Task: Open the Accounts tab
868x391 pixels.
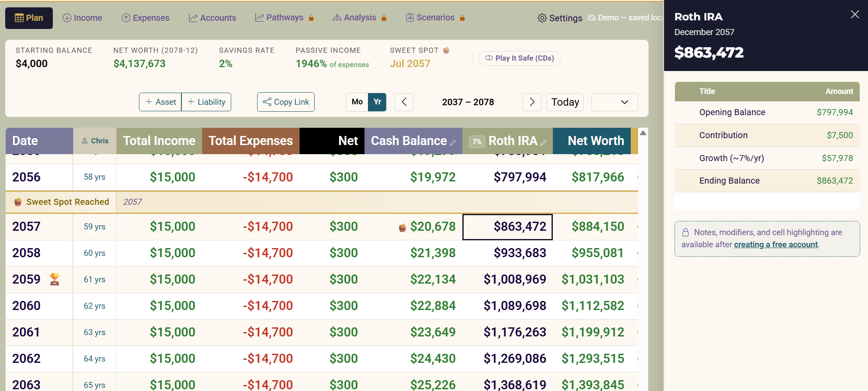Action: (x=212, y=18)
